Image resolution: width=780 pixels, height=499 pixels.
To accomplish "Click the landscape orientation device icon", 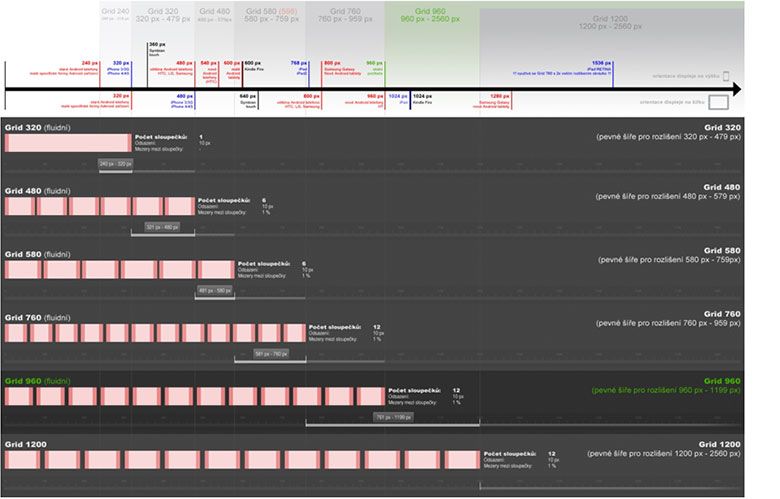I will tap(718, 101).
